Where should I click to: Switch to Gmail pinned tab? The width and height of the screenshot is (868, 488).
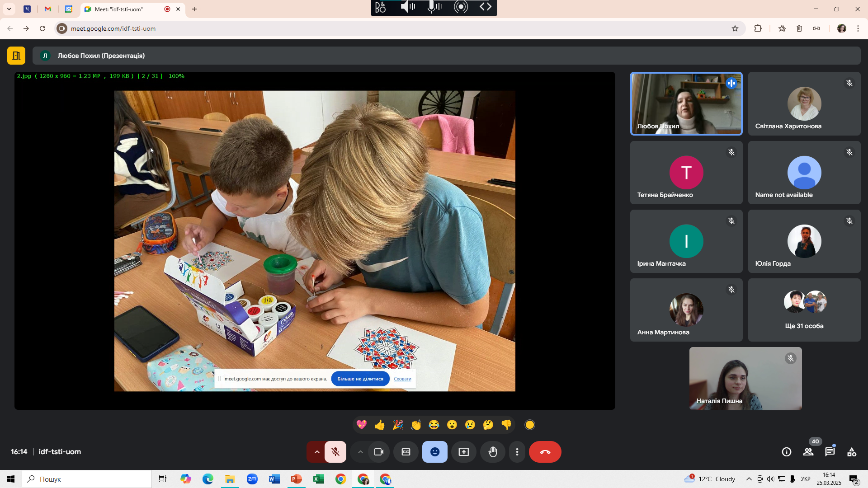coord(48,9)
